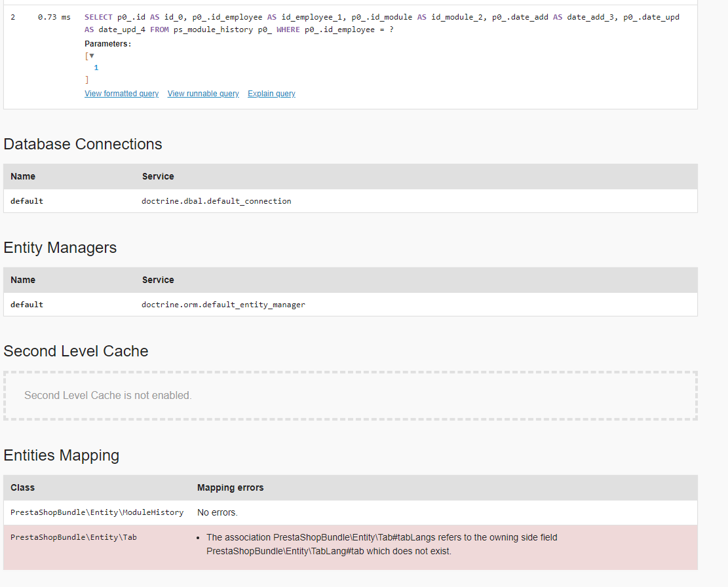This screenshot has height=587, width=728.
Task: Click the Mapping errors column header
Action: tap(230, 487)
